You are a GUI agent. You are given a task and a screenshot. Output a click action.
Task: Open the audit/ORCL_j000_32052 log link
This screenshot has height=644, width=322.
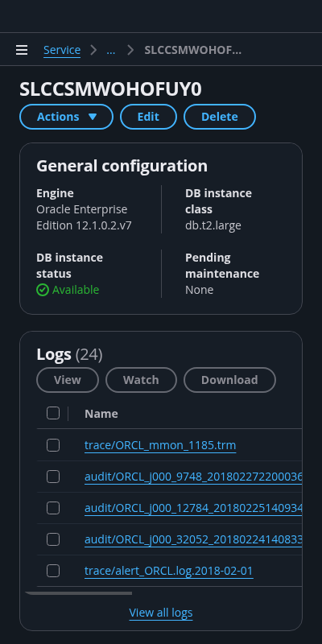pyautogui.click(x=193, y=539)
